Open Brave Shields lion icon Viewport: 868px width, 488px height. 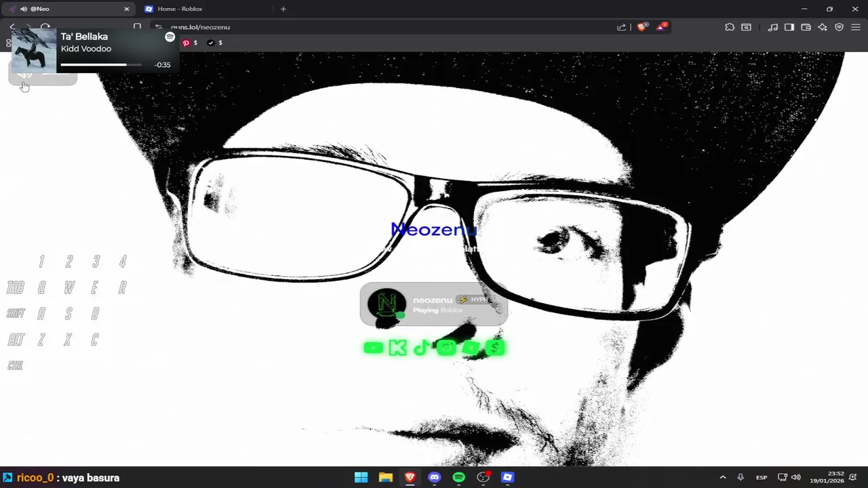[x=642, y=27]
